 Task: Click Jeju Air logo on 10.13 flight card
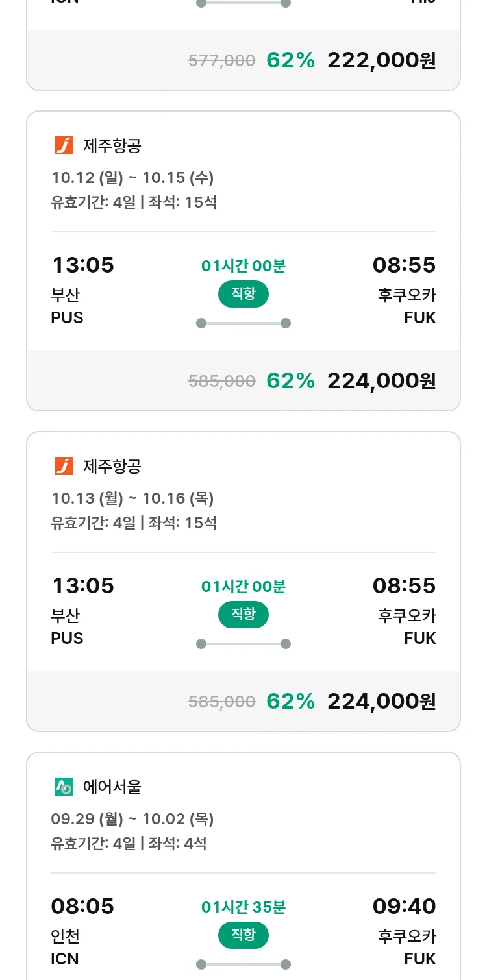tap(64, 466)
